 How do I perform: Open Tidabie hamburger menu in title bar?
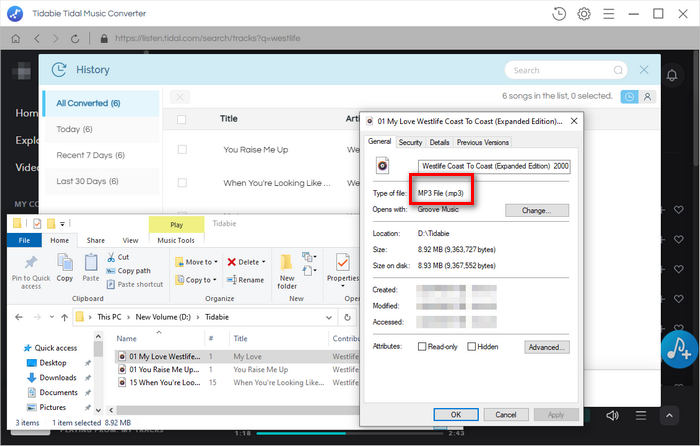point(608,14)
